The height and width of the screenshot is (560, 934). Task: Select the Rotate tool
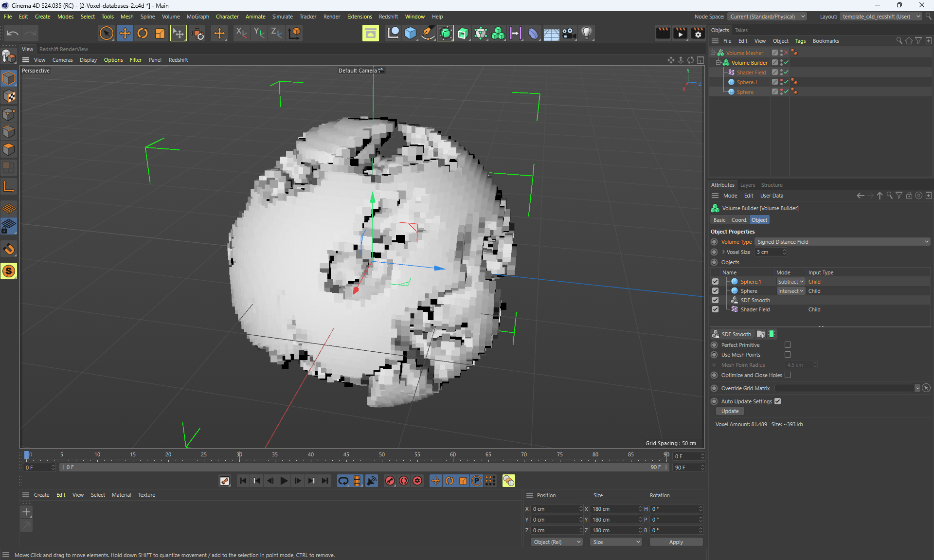142,33
